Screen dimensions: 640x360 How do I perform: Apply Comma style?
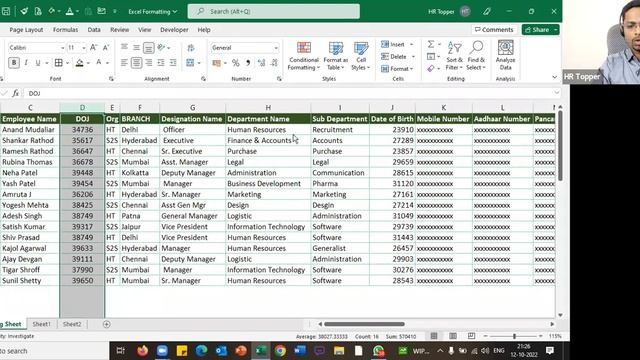coord(248,63)
